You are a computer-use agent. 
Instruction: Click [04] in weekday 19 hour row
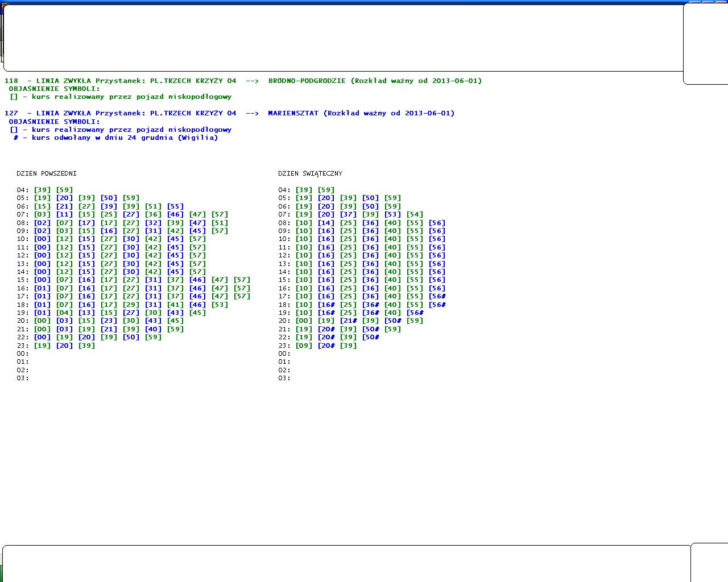(65, 313)
